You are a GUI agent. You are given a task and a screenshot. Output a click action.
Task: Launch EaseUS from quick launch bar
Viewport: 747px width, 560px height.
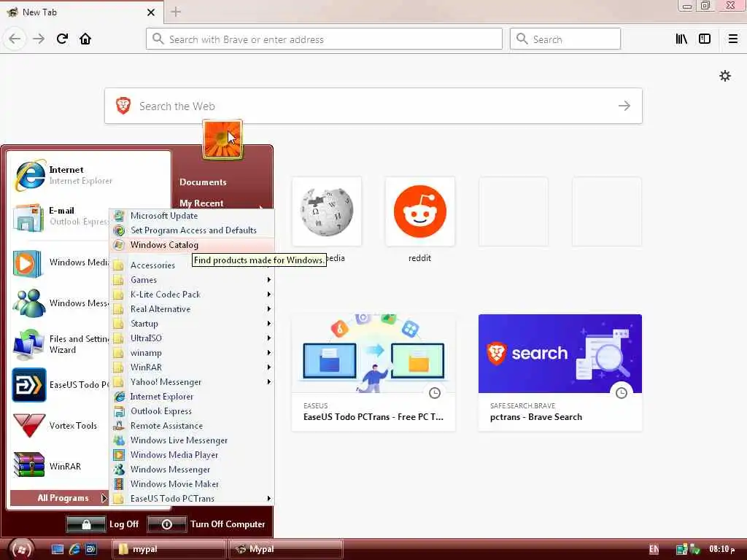[x=90, y=550]
